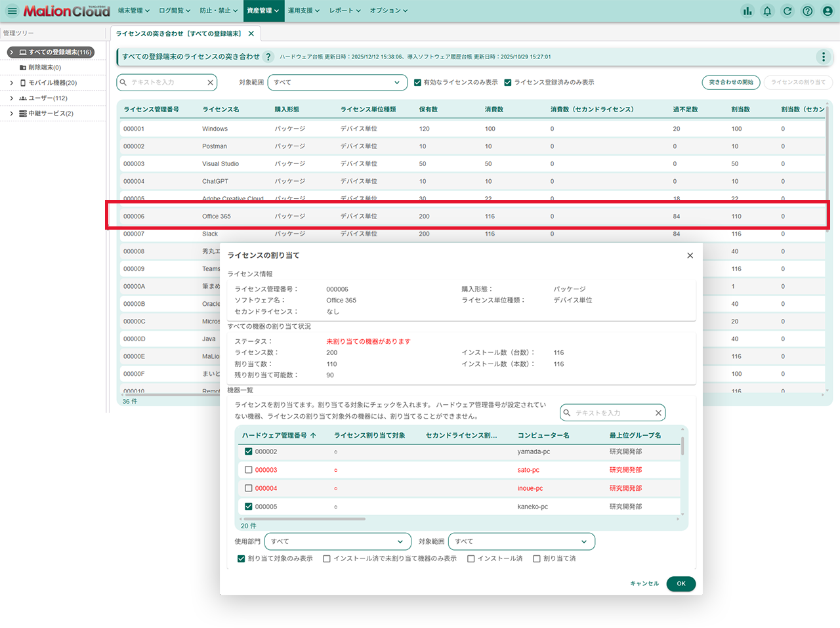Open help question mark in top bar
The width and height of the screenshot is (840, 628).
pos(808,10)
